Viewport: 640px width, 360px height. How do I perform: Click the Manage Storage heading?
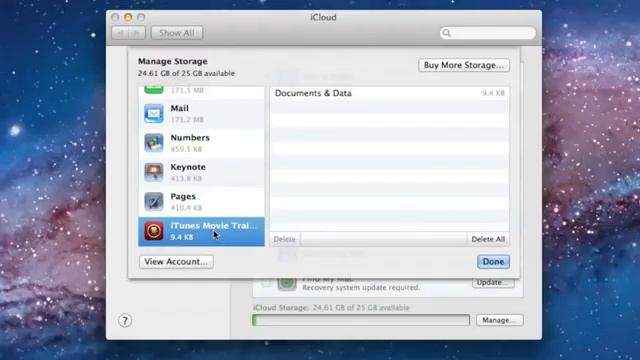click(173, 61)
